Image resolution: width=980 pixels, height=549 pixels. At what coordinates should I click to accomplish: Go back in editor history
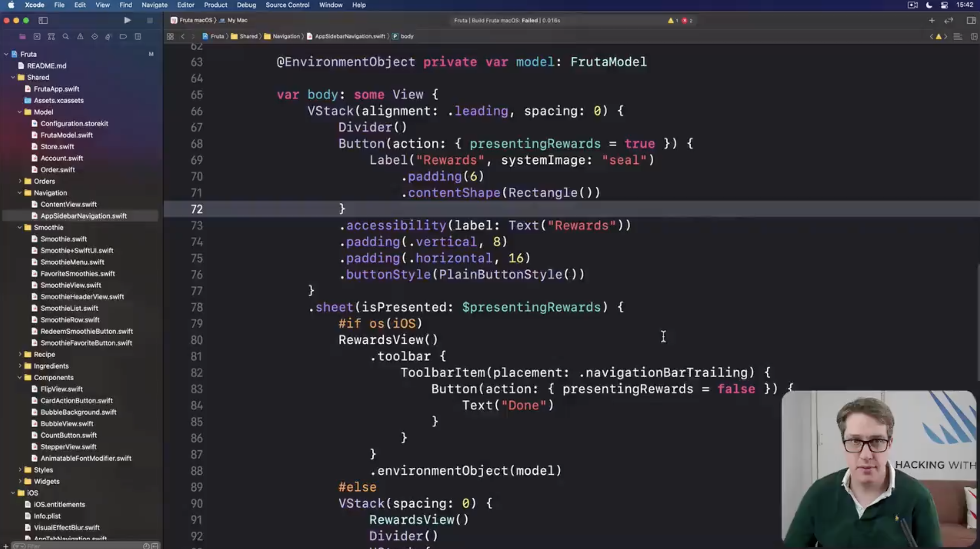[183, 36]
